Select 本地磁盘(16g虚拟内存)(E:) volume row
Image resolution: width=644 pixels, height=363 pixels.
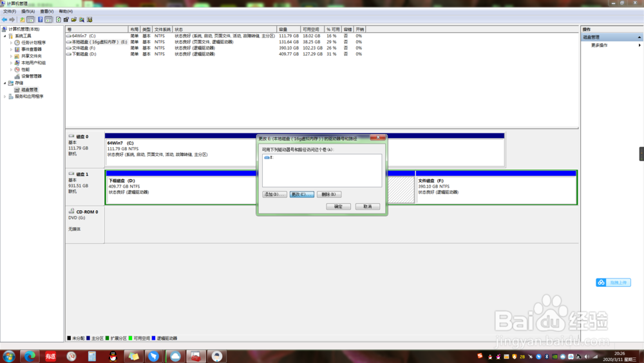(214, 42)
